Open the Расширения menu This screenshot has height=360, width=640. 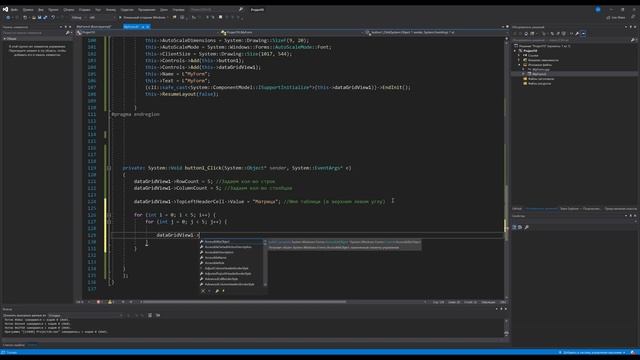147,9
